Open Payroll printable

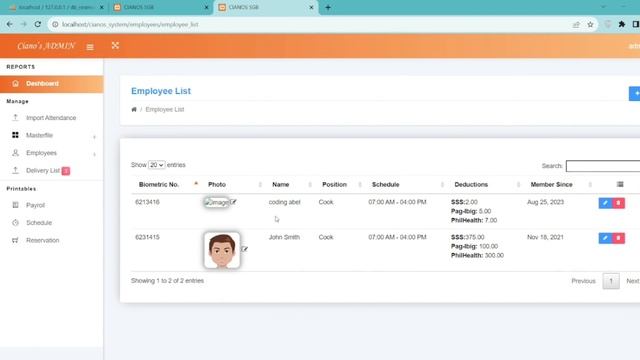[36, 205]
